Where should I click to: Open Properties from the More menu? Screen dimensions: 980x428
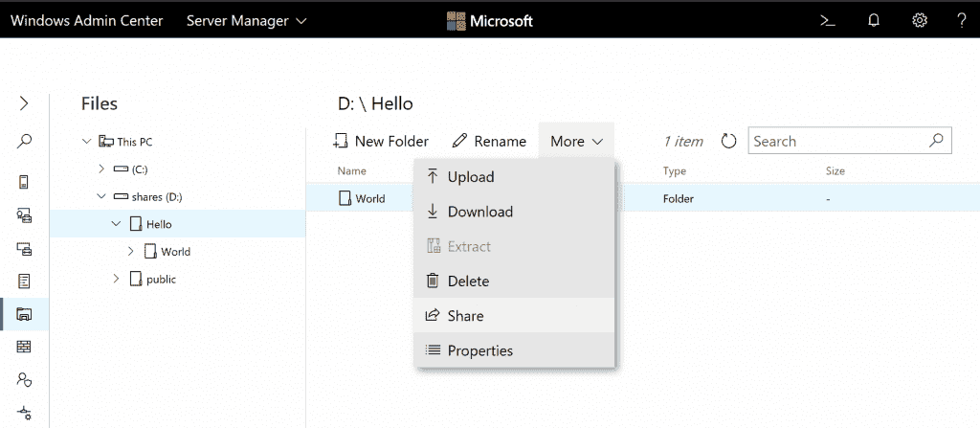(x=514, y=350)
